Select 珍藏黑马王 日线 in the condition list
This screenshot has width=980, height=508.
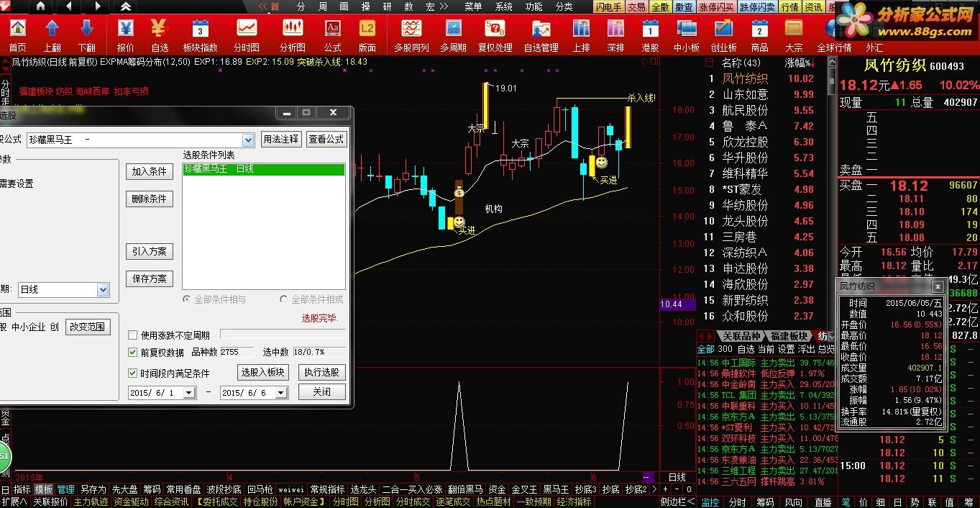pos(263,169)
